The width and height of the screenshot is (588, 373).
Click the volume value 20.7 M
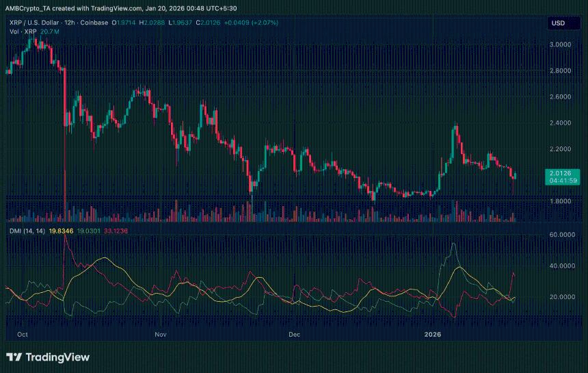49,31
